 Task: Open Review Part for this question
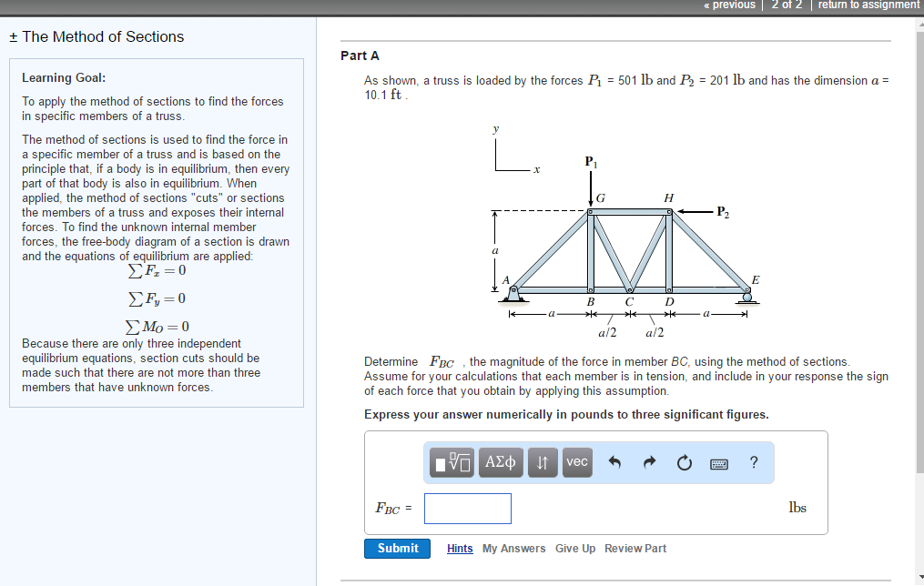tap(635, 548)
